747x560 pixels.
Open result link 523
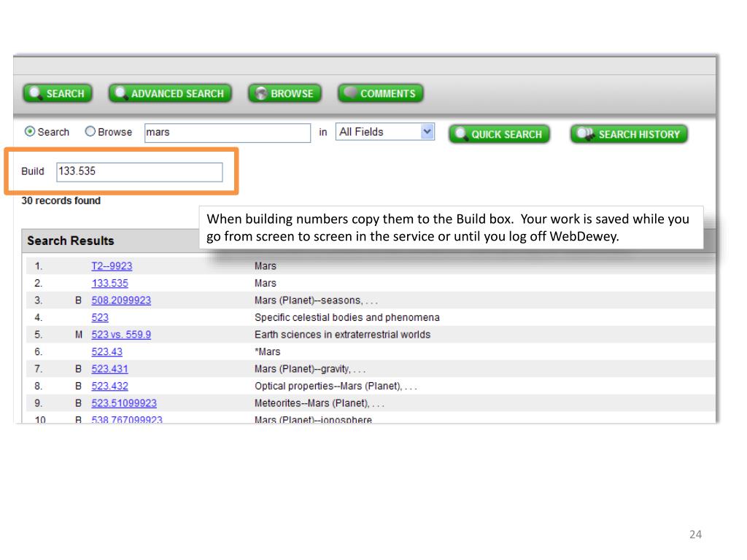pos(100,318)
